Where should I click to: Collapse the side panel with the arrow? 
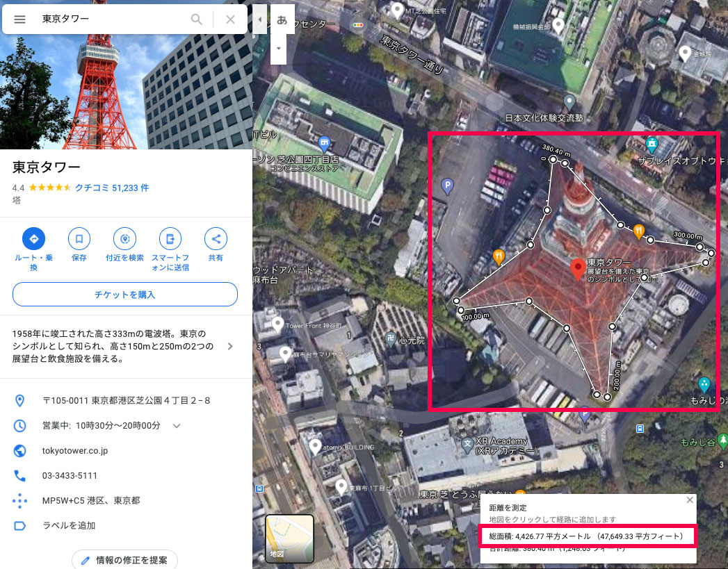259,19
